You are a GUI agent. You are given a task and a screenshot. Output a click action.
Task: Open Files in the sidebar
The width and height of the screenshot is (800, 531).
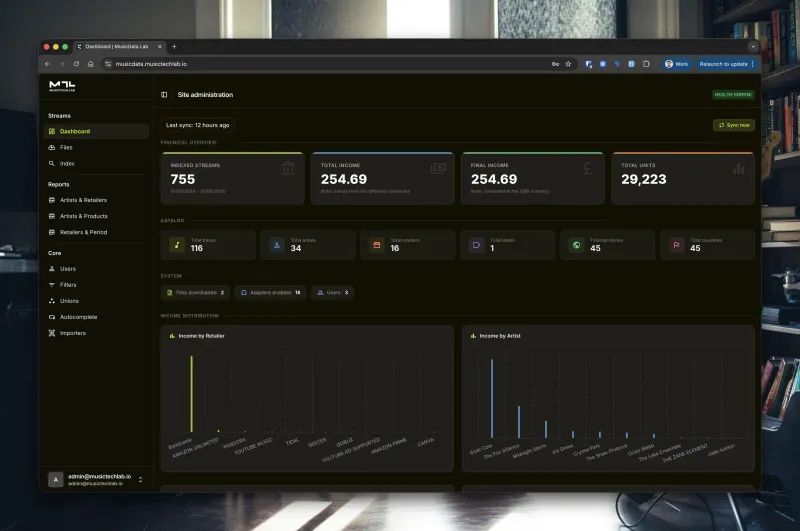click(96, 147)
